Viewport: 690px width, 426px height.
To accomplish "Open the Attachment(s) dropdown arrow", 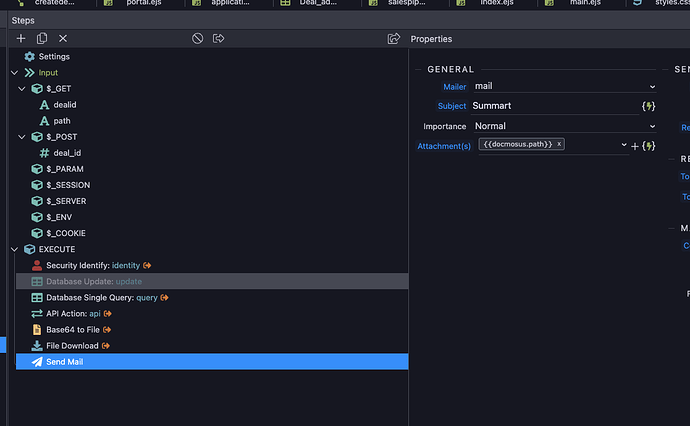I will coord(624,145).
